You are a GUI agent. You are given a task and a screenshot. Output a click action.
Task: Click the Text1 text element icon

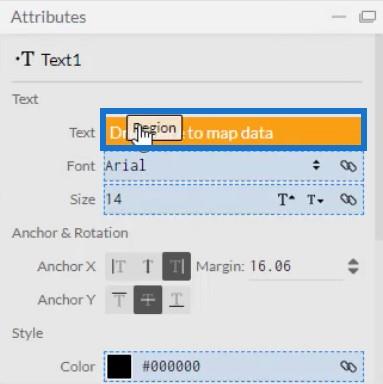(x=25, y=59)
